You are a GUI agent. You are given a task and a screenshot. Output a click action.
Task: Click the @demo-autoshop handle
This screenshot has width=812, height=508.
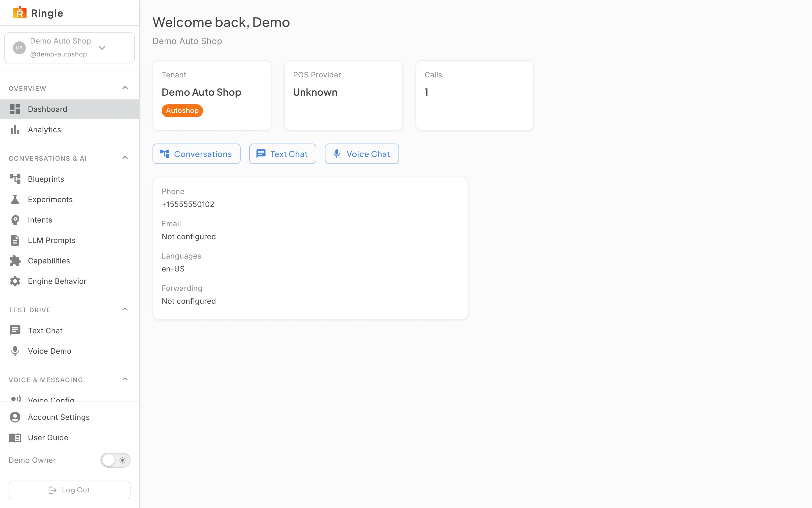[58, 54]
